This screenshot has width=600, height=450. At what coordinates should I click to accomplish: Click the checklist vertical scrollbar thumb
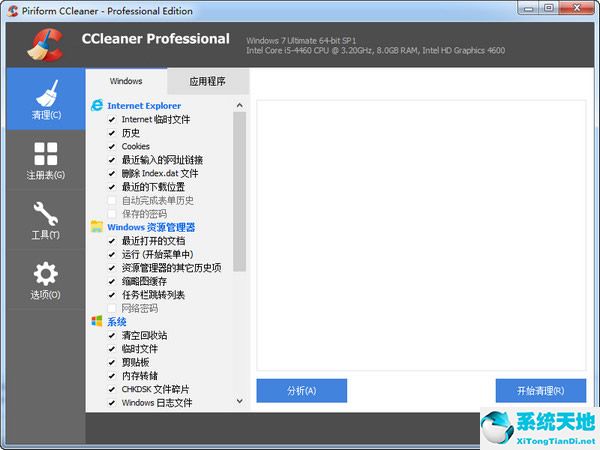(240, 191)
